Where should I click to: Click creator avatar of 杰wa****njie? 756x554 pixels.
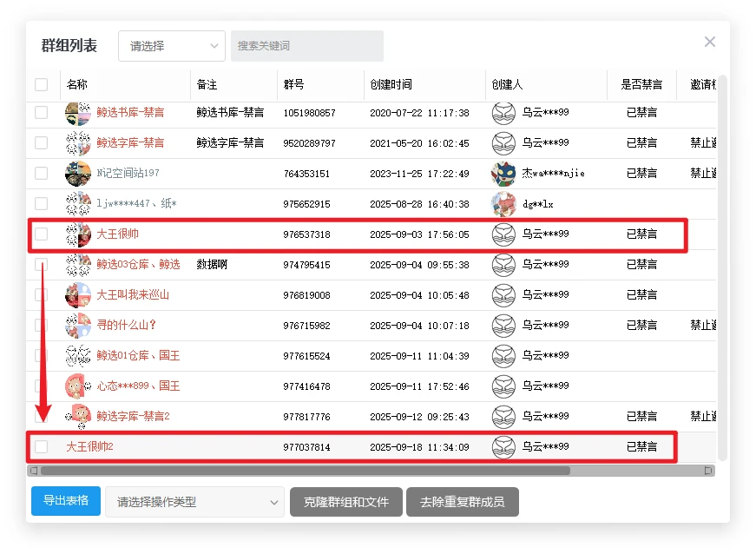[x=503, y=174]
